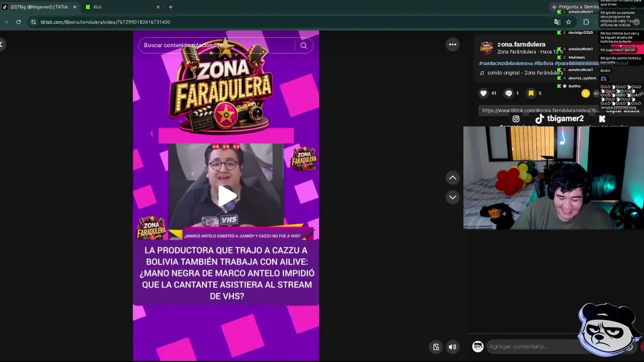Play the Zona Farandulera TikTok video
644x362 pixels.
pyautogui.click(x=227, y=196)
